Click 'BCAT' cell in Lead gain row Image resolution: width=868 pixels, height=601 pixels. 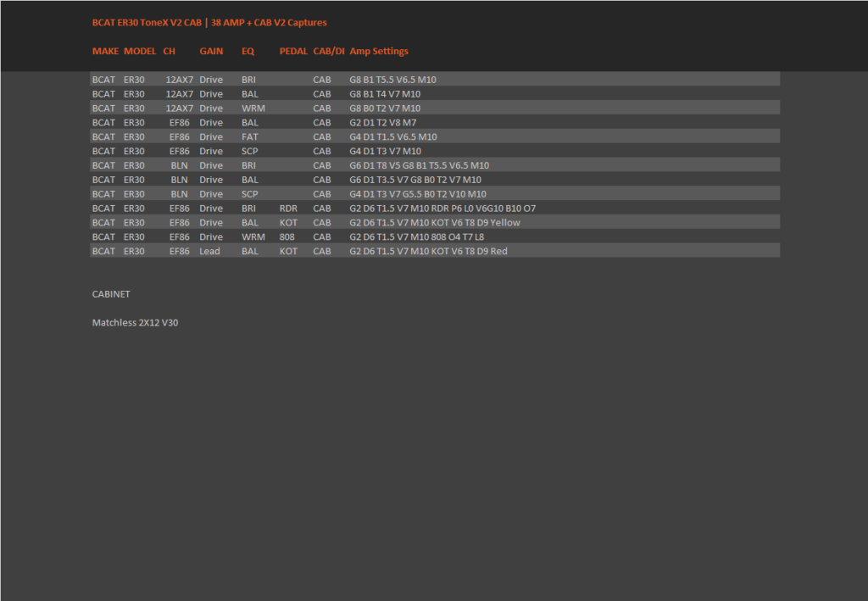tap(103, 251)
